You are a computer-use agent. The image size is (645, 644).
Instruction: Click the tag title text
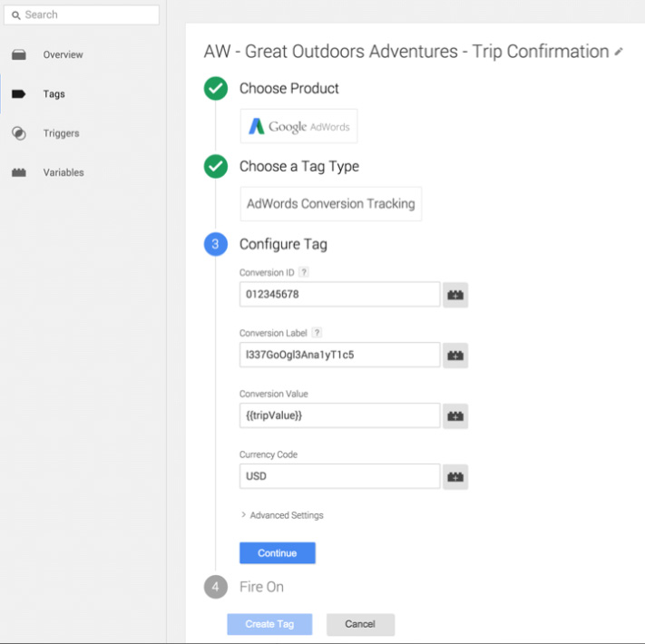[406, 52]
